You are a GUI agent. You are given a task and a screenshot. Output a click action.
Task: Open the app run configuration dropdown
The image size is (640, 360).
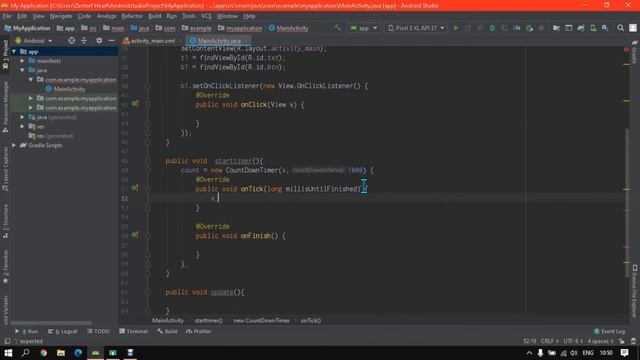point(364,28)
